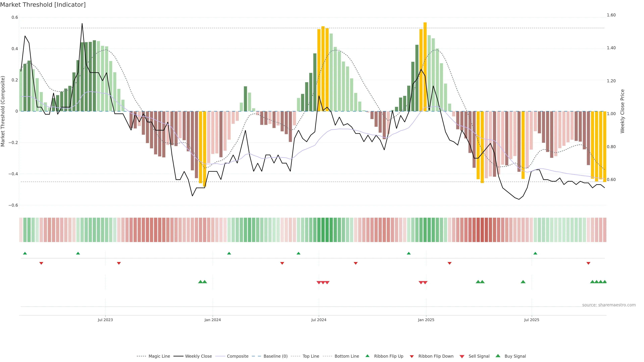Image resolution: width=644 pixels, height=362 pixels.
Task: Toggle the Magic Line legend entry
Action: pyautogui.click(x=159, y=356)
